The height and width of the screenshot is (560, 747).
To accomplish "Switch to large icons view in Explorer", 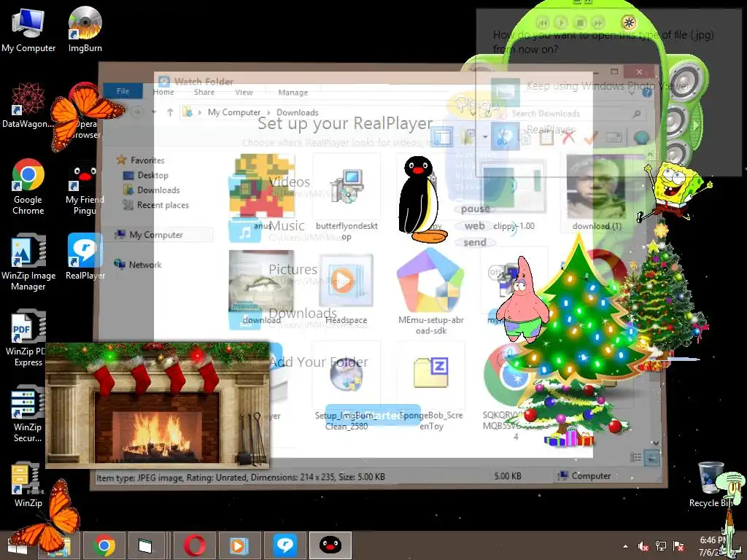I will (651, 458).
